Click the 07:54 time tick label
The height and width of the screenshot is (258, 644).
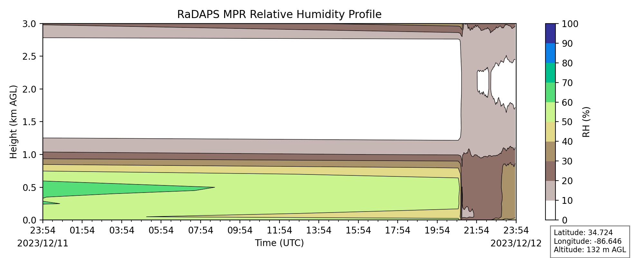201,230
